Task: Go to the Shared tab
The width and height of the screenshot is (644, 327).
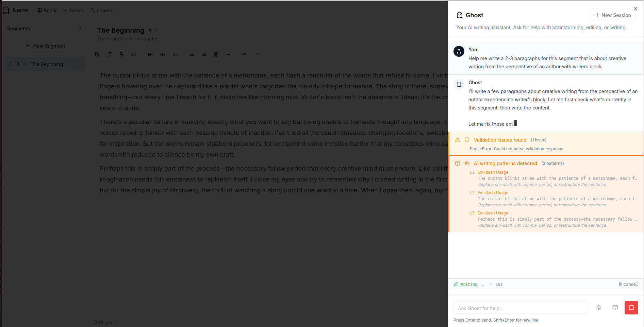Action: coord(101,11)
